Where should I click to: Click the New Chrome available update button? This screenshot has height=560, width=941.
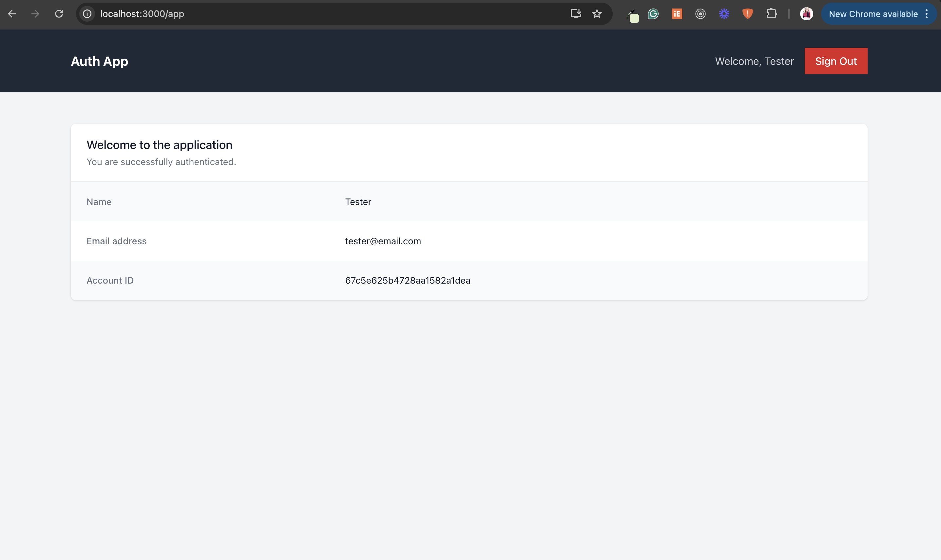point(873,14)
